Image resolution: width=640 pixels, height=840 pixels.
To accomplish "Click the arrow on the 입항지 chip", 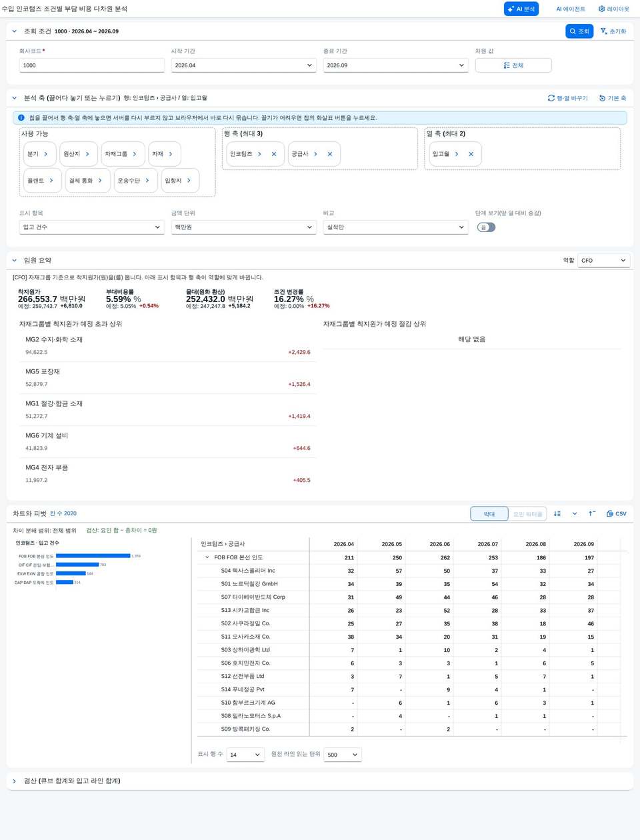I will (x=189, y=181).
